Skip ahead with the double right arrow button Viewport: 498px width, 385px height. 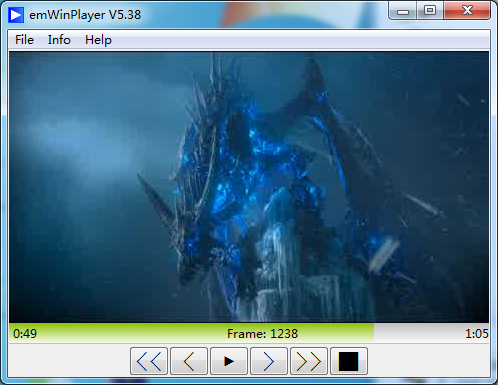click(x=309, y=361)
